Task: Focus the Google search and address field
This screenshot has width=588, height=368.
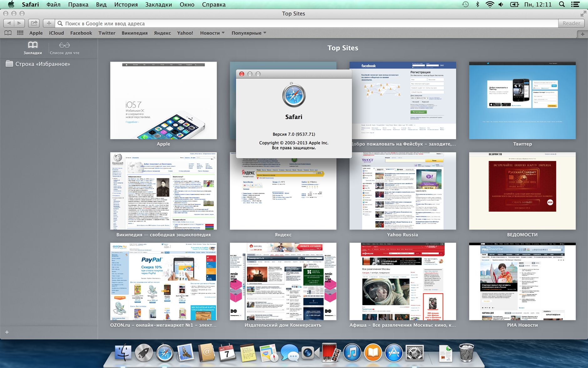Action: tap(307, 23)
